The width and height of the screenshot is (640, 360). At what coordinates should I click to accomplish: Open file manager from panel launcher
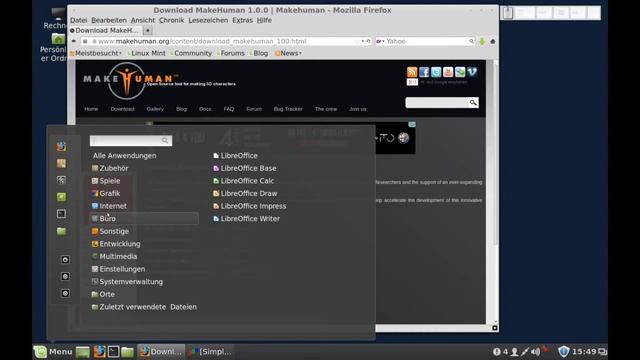tap(127, 351)
